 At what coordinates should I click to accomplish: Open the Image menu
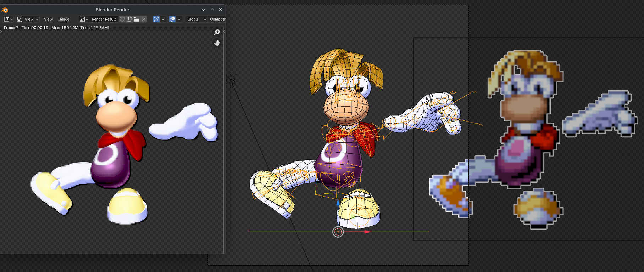(64, 19)
